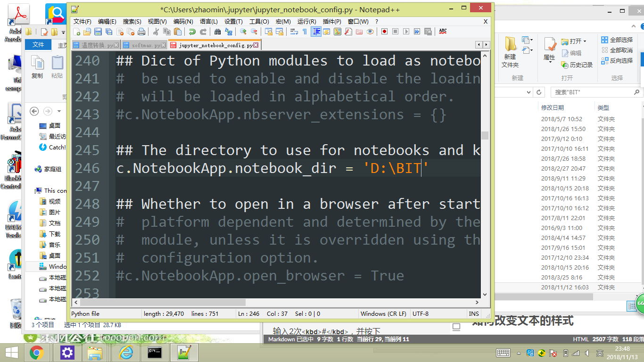Click the Save recorded macro icon
The width and height of the screenshot is (644, 362).
point(428,32)
